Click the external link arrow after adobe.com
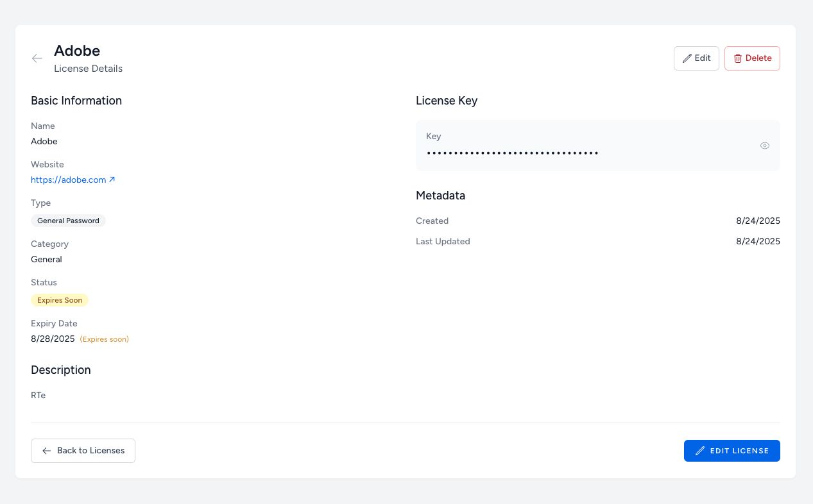 point(112,180)
